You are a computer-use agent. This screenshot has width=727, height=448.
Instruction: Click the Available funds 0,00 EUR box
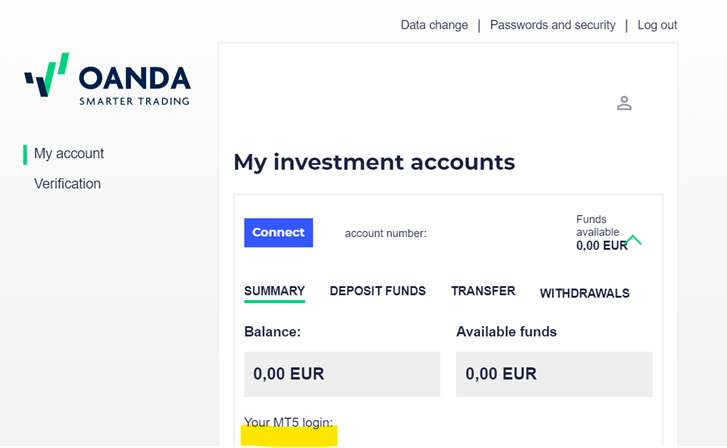coord(554,374)
